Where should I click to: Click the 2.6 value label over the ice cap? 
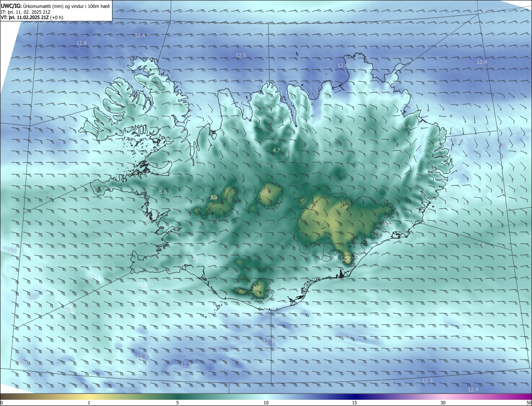pyautogui.click(x=264, y=192)
